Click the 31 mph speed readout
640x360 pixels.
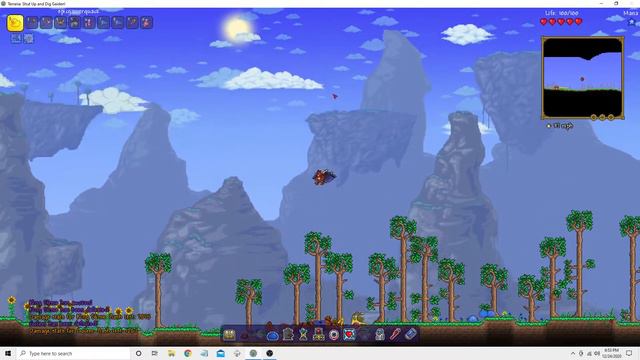pos(560,126)
